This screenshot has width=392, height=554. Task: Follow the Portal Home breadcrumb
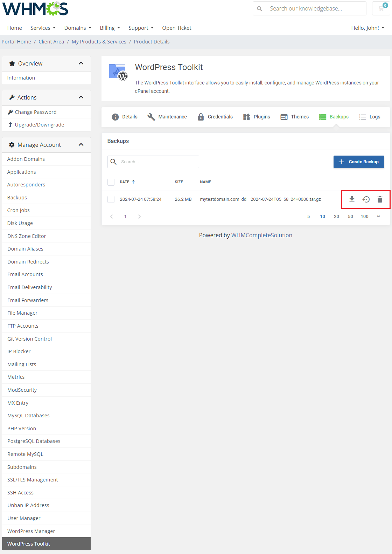click(x=16, y=42)
